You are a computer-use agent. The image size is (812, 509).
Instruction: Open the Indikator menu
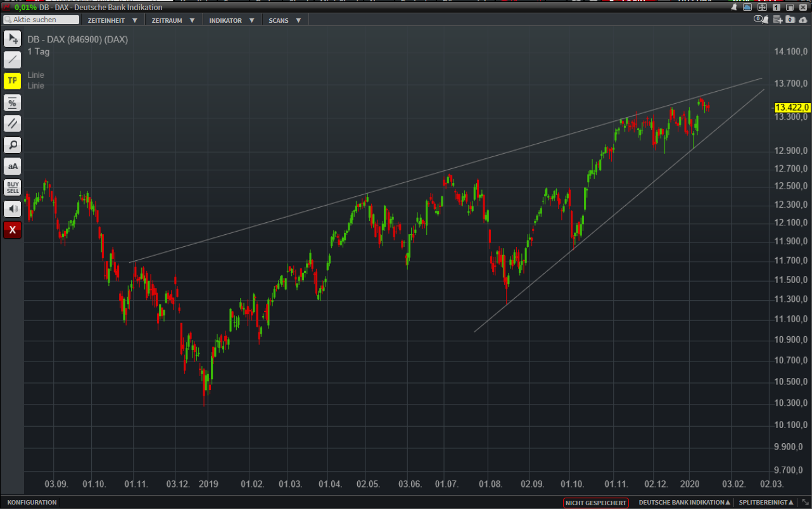click(x=231, y=20)
